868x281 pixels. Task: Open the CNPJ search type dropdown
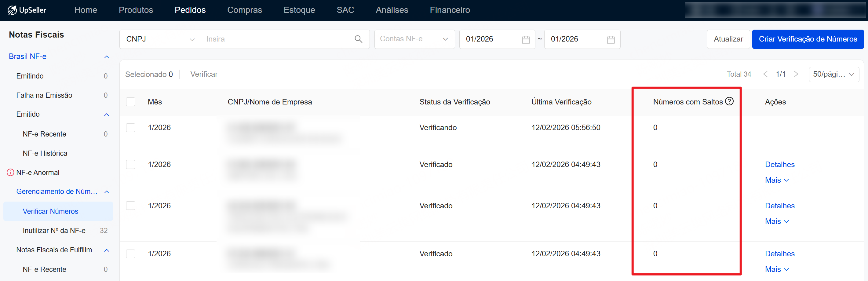[160, 39]
